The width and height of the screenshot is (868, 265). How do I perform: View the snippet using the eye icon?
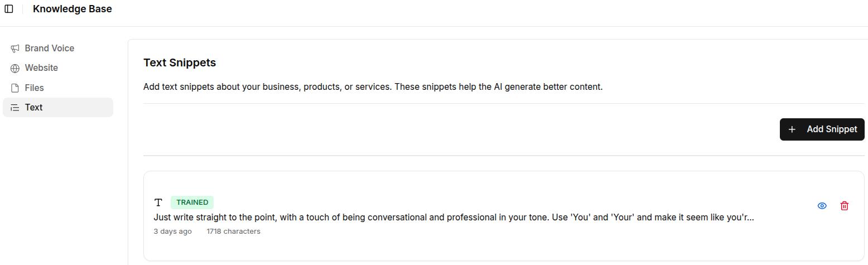822,206
